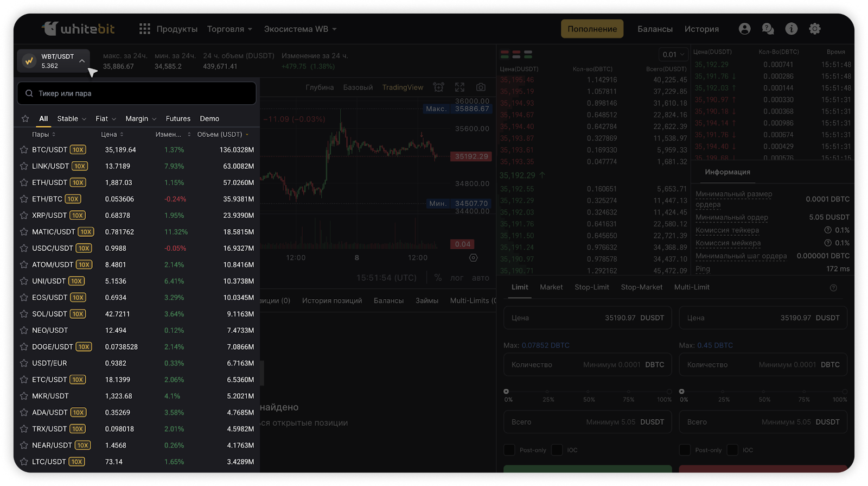Viewport: 868px width, 486px height.
Task: Star the BTC/USDT pair as favorite
Action: point(24,150)
